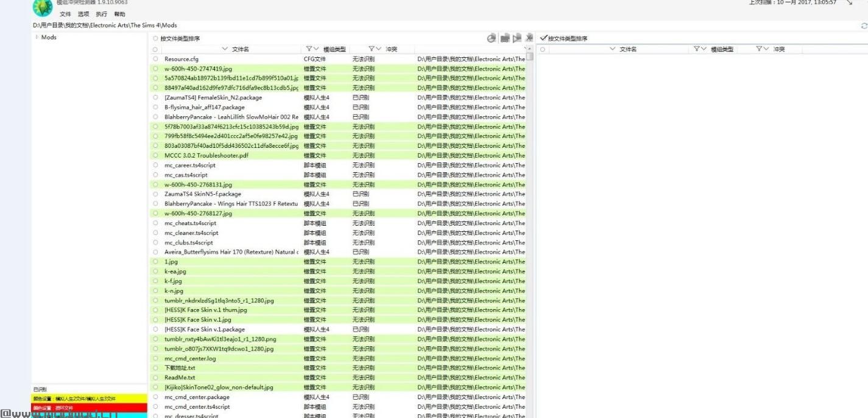Image resolution: width=868 pixels, height=418 pixels.
Task: Click the refresh icon right of the path bar
Action: (863, 26)
